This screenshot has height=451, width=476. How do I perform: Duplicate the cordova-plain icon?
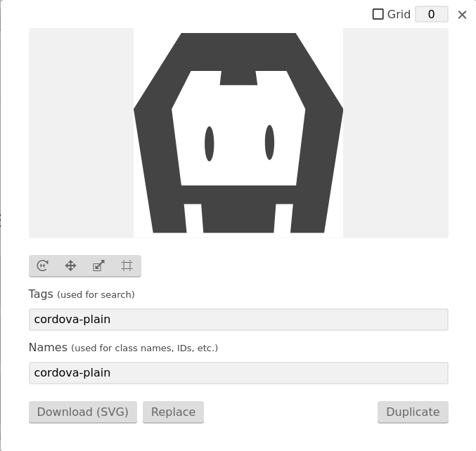pos(413,412)
